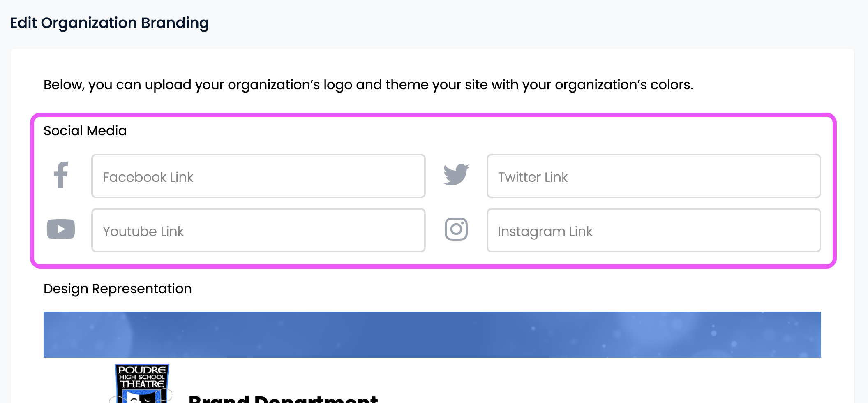Click the Instagram camera icon
The image size is (868, 403).
coord(456,229)
